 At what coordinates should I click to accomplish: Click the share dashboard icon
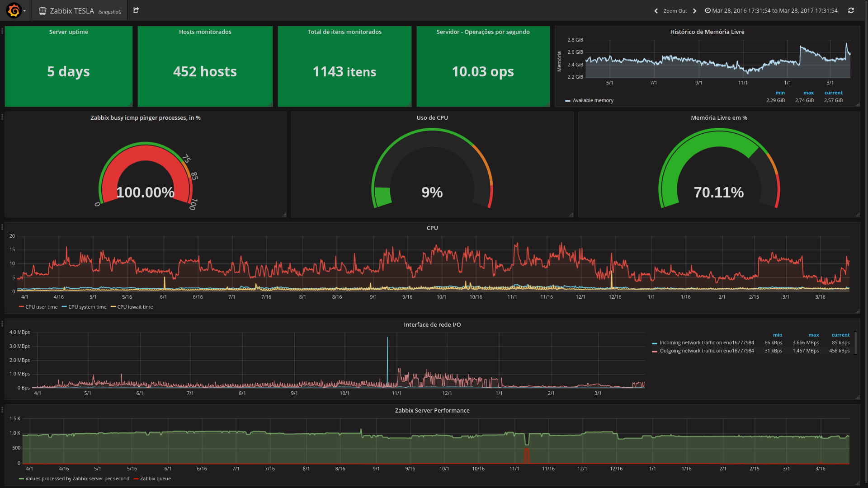[136, 10]
